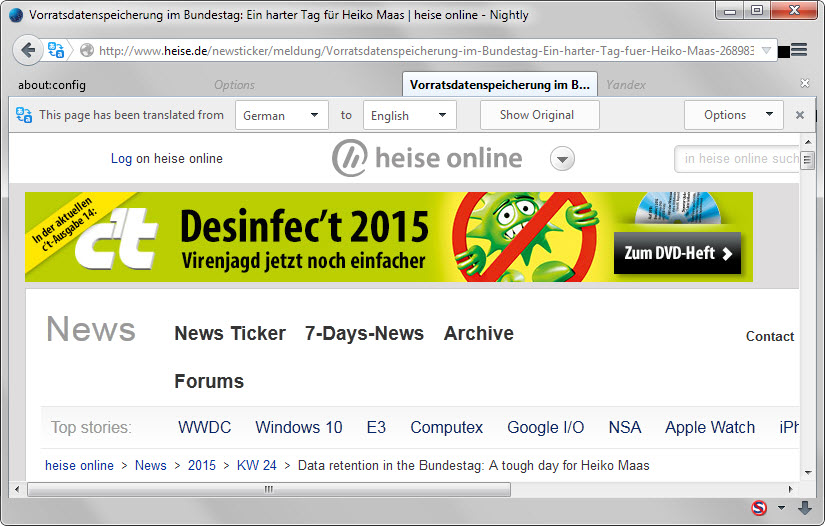Click the Desinfec't 2015 banner ad
Image resolution: width=825 pixels, height=526 pixels.
[x=388, y=237]
